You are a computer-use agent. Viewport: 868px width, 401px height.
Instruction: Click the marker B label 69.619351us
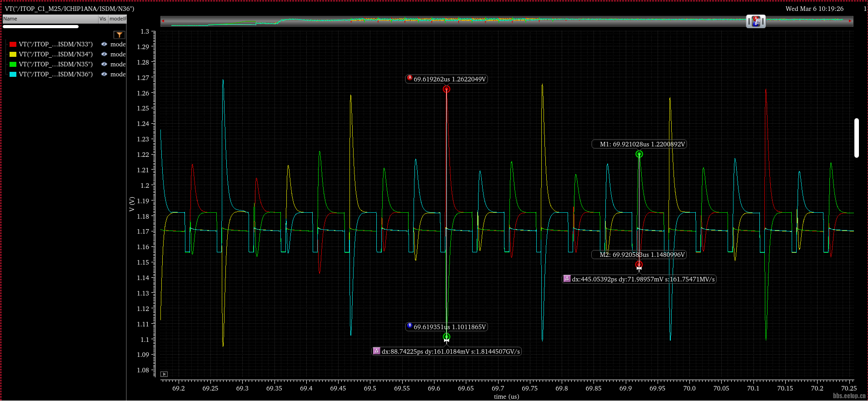pyautogui.click(x=446, y=327)
